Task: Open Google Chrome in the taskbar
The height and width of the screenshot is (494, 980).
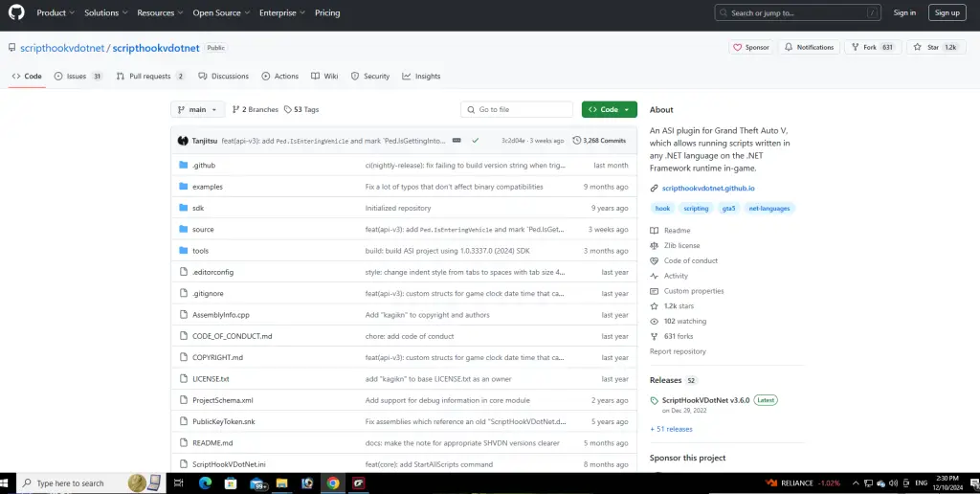Action: click(332, 483)
